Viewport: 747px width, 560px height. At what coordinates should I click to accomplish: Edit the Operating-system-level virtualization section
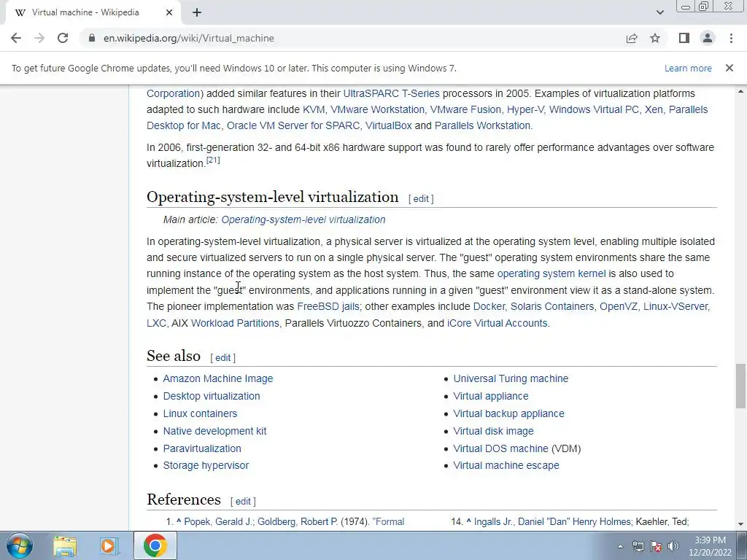tap(421, 198)
